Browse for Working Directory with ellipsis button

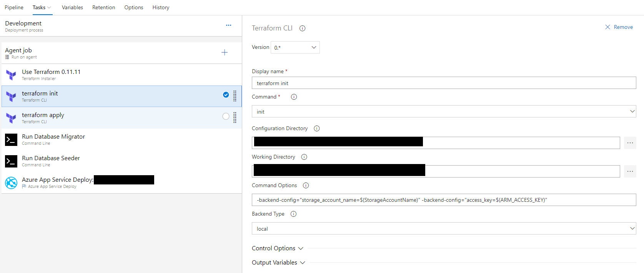click(630, 171)
